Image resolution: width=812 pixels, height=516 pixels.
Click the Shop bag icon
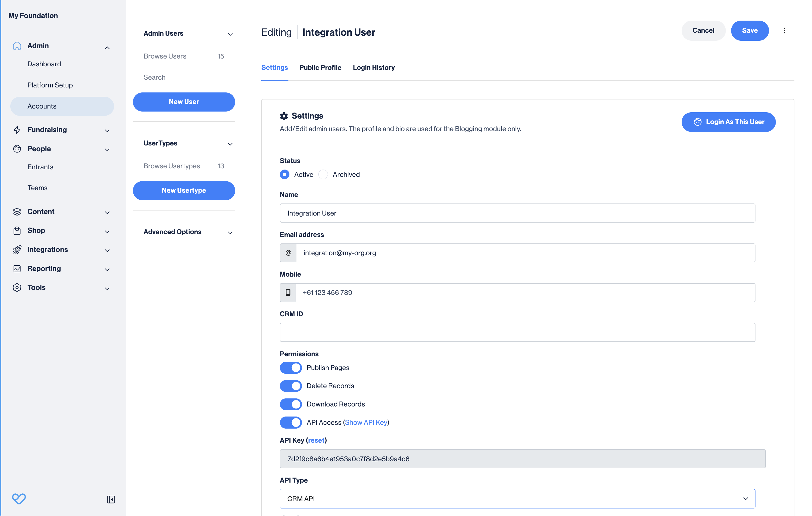(17, 231)
